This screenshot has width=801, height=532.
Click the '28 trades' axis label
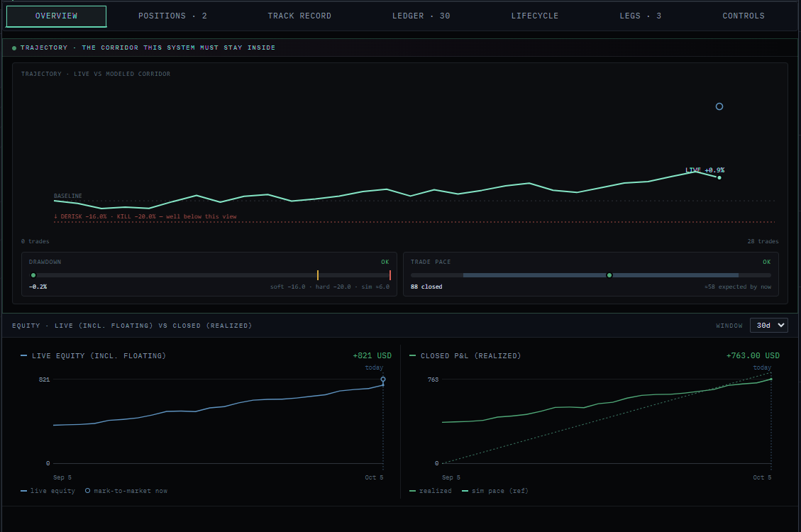[763, 241]
